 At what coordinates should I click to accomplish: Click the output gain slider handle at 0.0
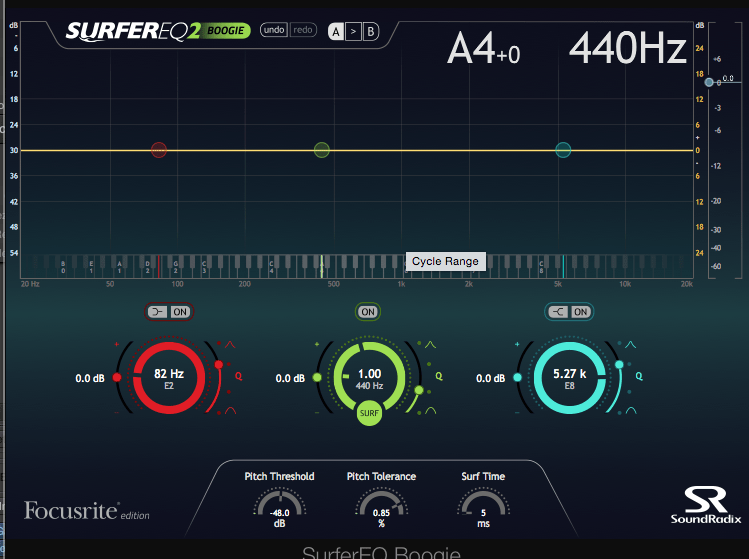tap(709, 82)
